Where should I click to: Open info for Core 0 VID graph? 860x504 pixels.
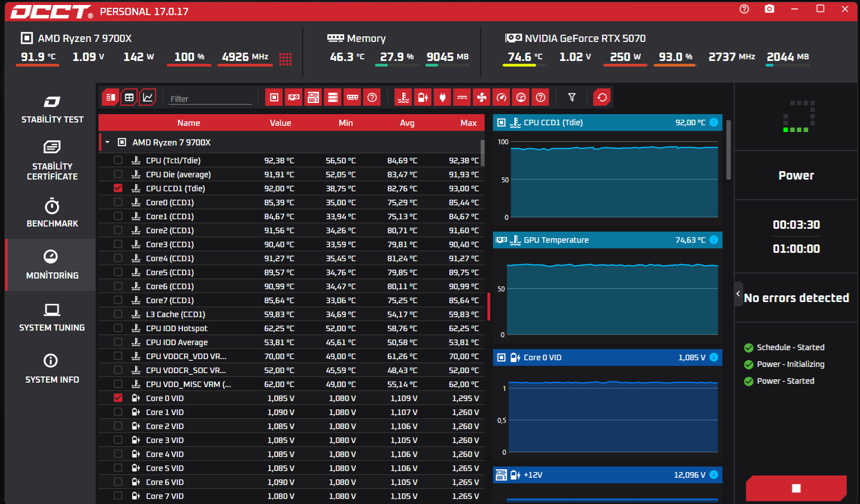point(714,357)
